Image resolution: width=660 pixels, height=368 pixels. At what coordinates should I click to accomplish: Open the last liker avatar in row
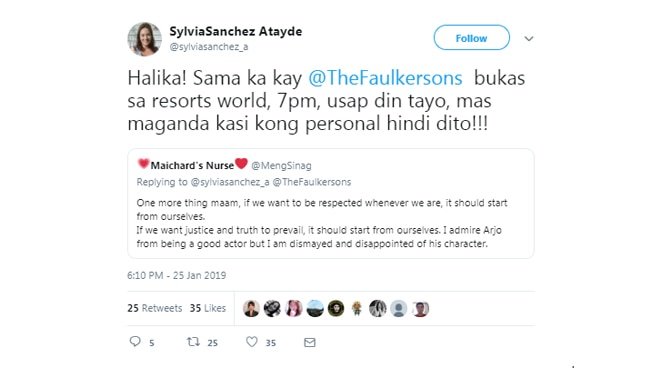(420, 309)
